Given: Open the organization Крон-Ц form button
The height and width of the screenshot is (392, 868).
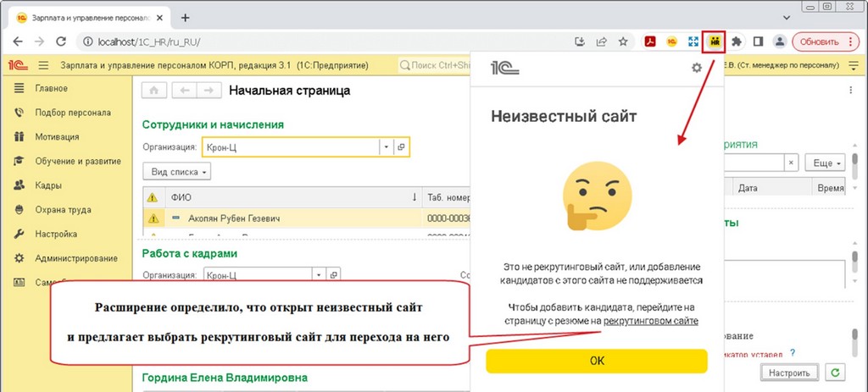Looking at the screenshot, I should pos(401,147).
